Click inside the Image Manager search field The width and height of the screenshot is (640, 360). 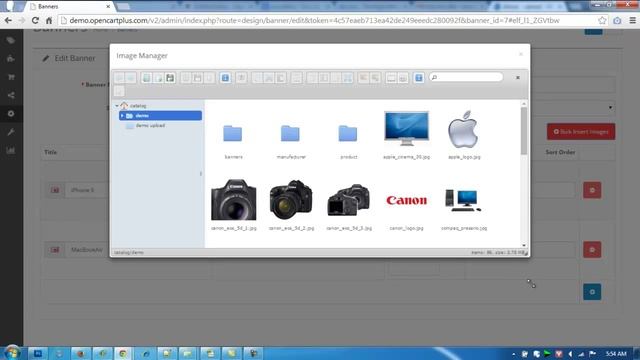466,77
